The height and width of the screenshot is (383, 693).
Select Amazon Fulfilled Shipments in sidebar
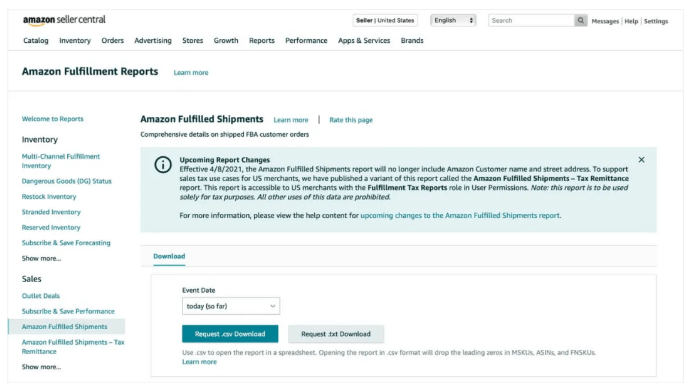pyautogui.click(x=66, y=326)
